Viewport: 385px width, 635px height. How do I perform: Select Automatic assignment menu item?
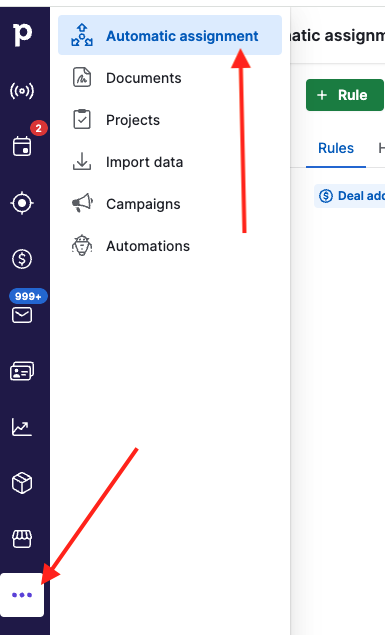tap(170, 35)
